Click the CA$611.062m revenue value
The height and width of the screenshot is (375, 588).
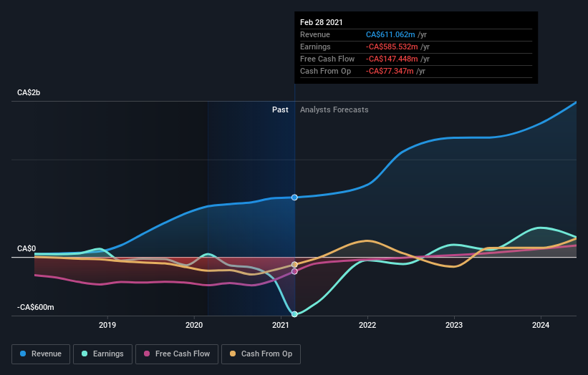(390, 34)
